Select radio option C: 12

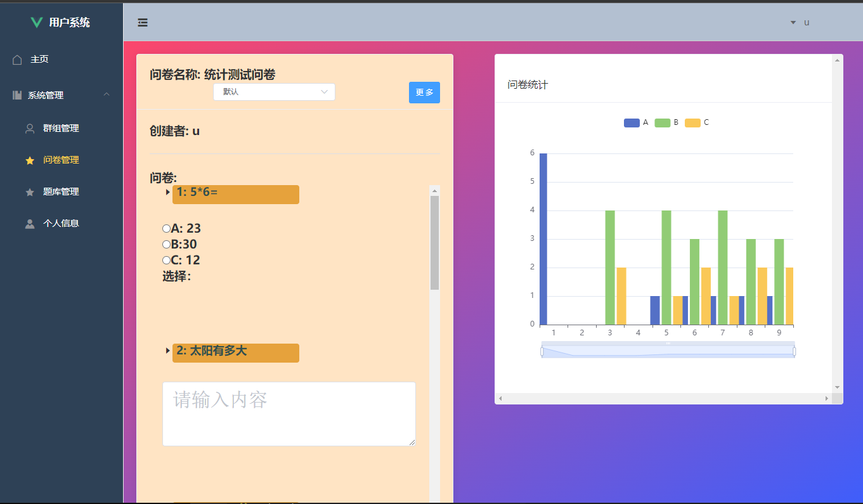(x=166, y=260)
